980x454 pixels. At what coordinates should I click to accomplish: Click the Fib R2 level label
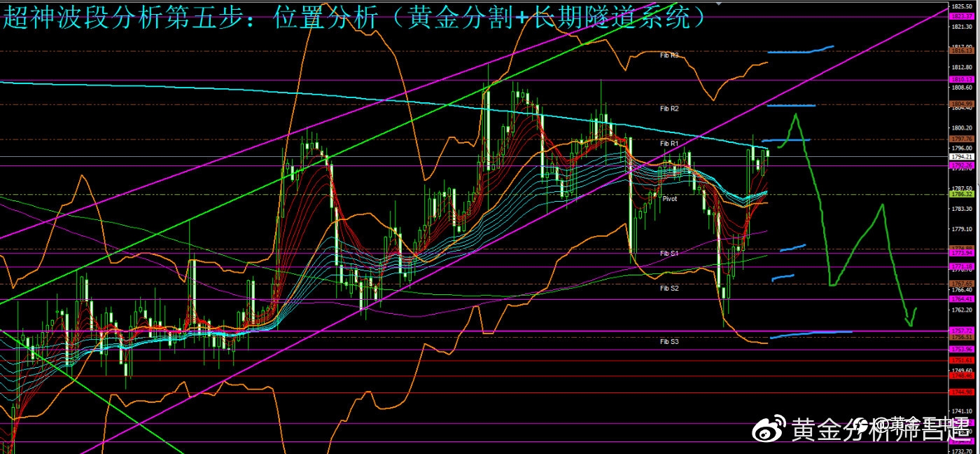coord(669,109)
